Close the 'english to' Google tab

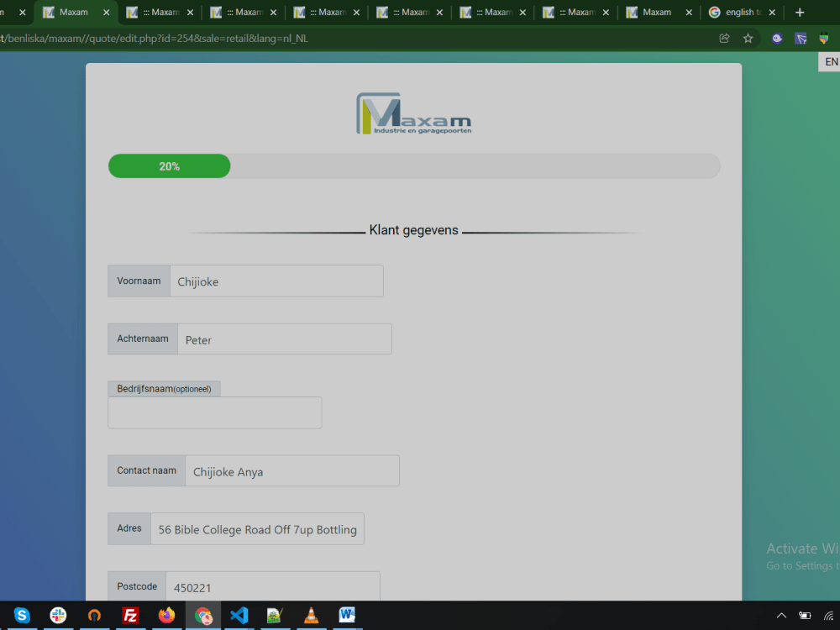(x=772, y=13)
